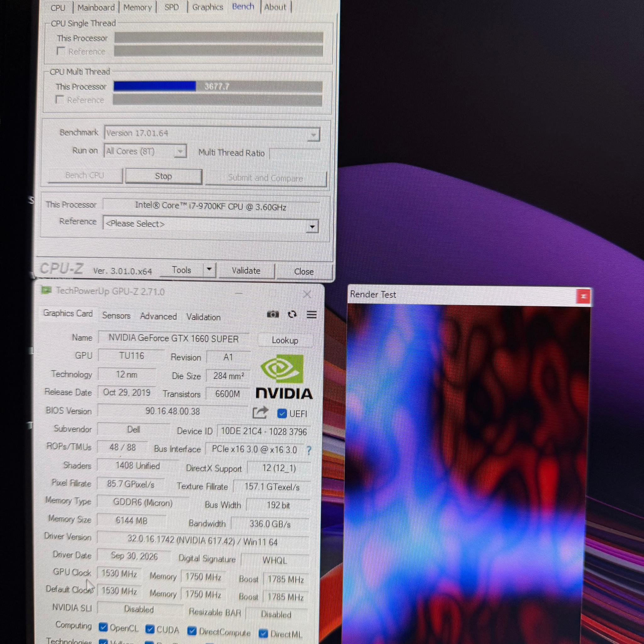644x644 pixels.
Task: Click the BIOS Version value 90.16.48.00.38
Action: 173,411
